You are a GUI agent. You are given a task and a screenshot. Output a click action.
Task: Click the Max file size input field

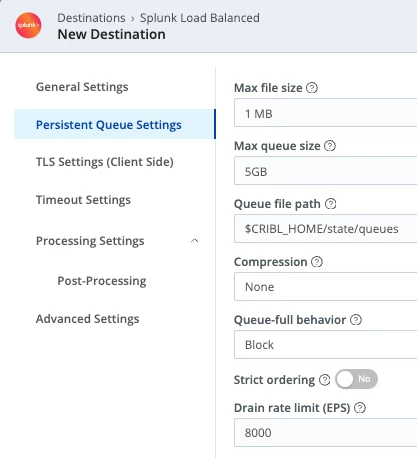point(325,113)
